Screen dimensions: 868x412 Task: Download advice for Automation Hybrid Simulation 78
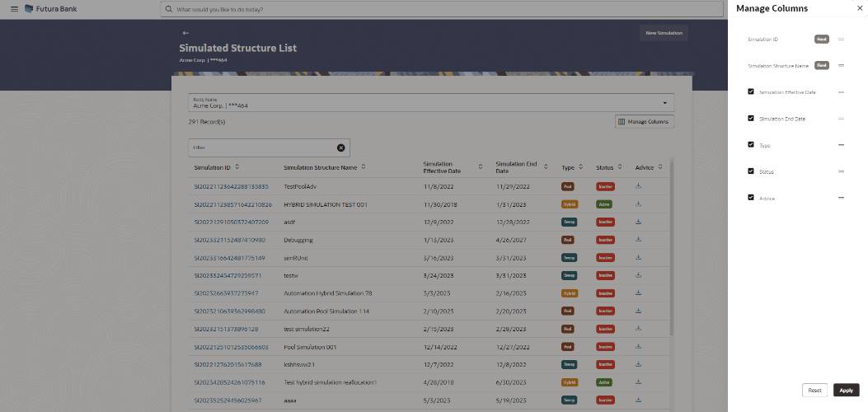pos(638,293)
